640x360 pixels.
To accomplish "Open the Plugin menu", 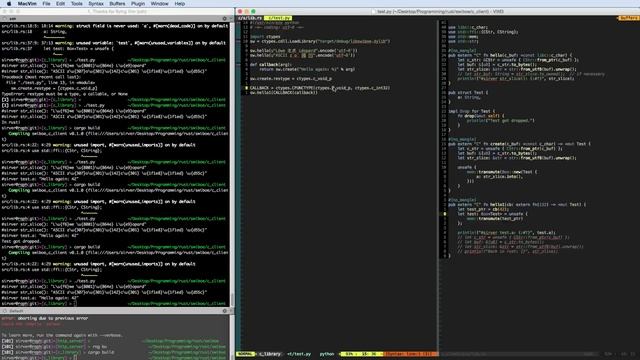I will coord(138,4).
